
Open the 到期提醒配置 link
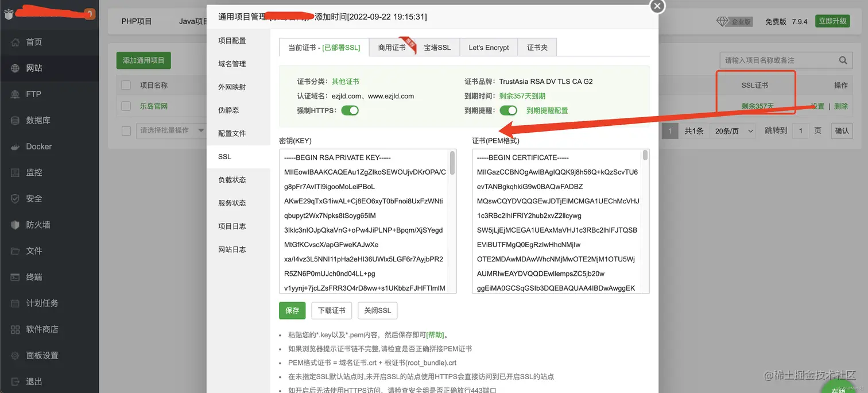pyautogui.click(x=547, y=110)
